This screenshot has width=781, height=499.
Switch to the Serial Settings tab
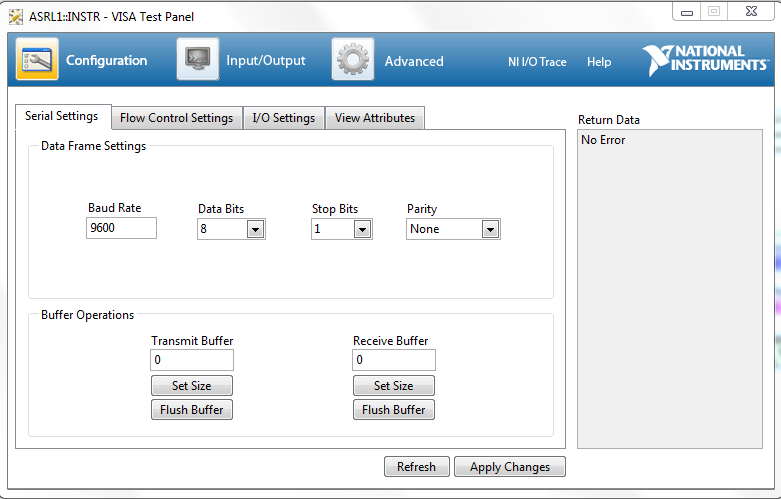(x=63, y=117)
